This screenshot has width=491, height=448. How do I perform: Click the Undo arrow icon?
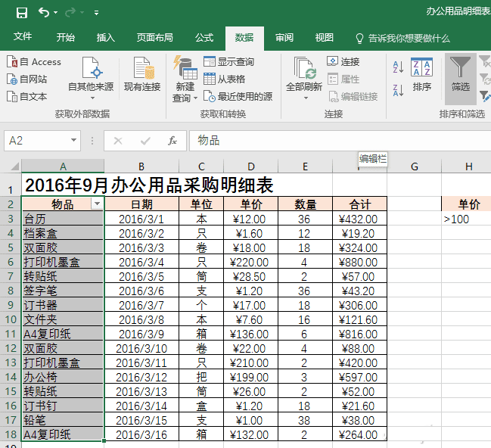click(44, 12)
